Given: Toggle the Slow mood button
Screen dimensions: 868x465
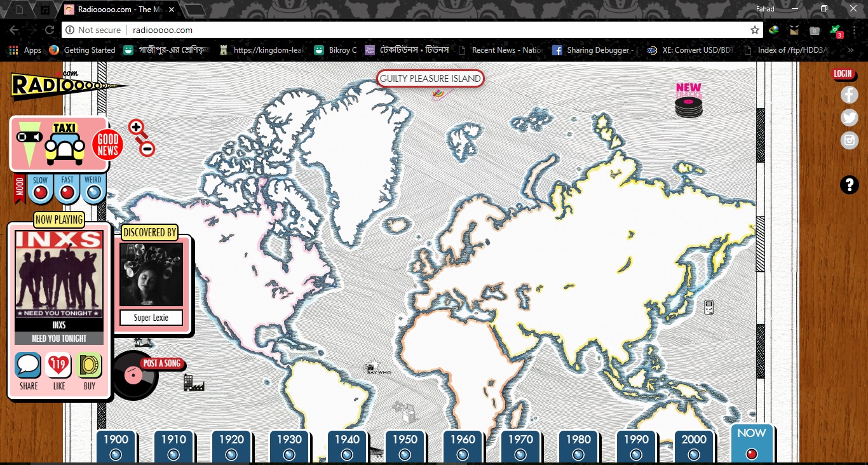Looking at the screenshot, I should click(x=40, y=189).
